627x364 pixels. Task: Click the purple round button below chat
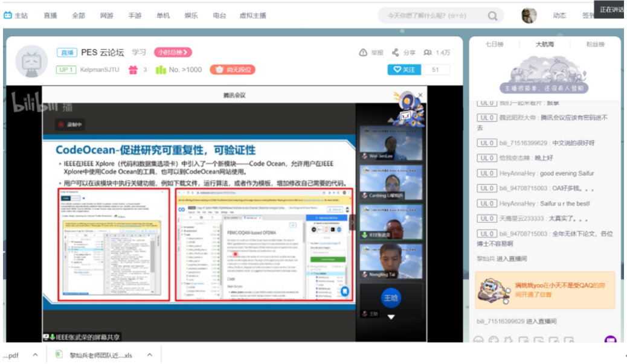610,340
